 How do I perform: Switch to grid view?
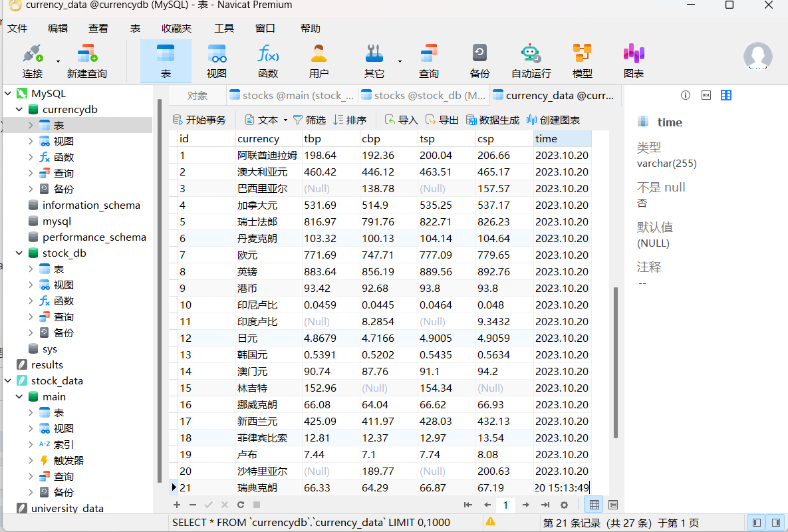[x=594, y=505]
